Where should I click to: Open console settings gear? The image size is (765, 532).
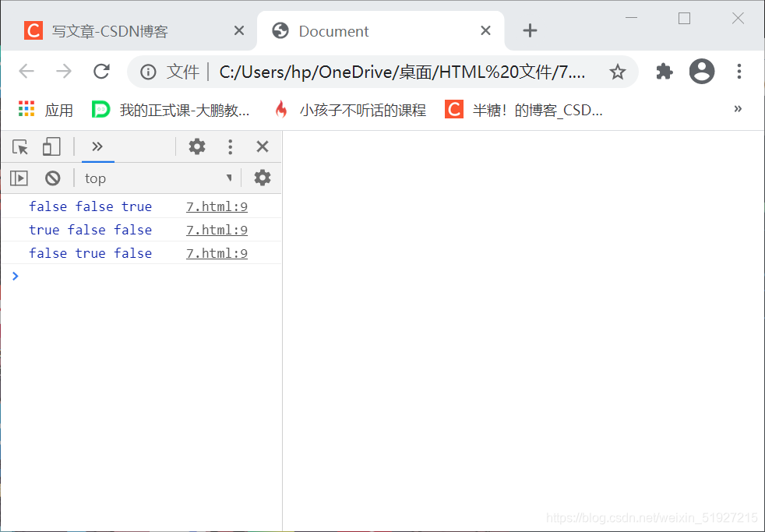[x=262, y=178]
